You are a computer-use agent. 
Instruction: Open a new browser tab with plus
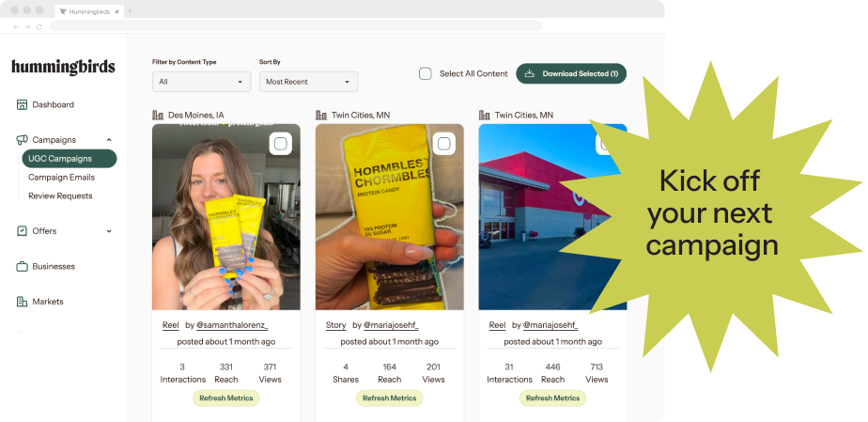(x=130, y=11)
